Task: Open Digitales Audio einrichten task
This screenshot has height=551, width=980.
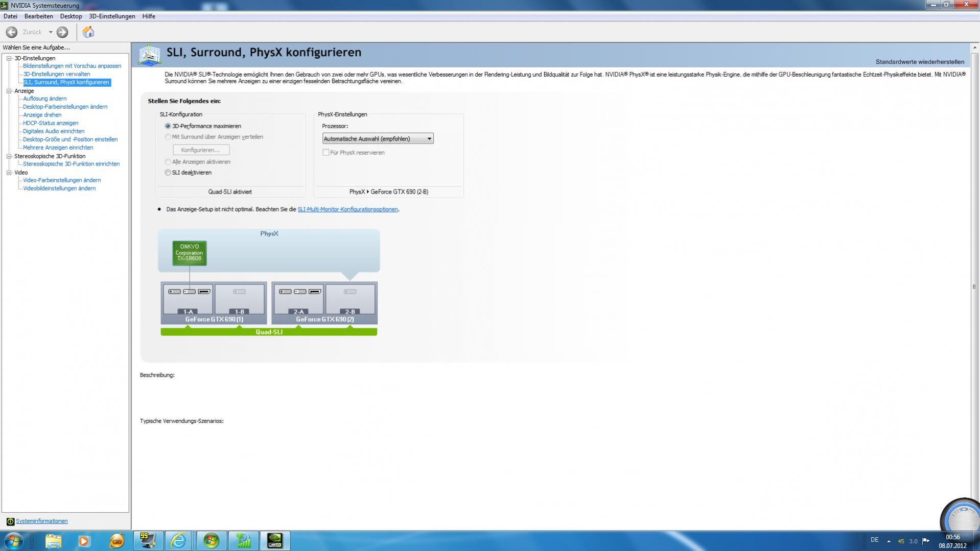Action: [54, 131]
